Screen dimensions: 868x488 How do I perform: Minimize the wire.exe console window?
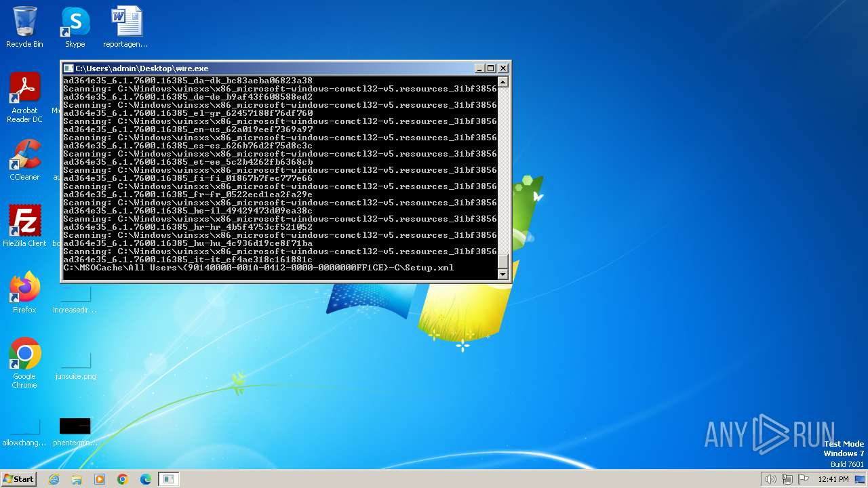click(479, 68)
